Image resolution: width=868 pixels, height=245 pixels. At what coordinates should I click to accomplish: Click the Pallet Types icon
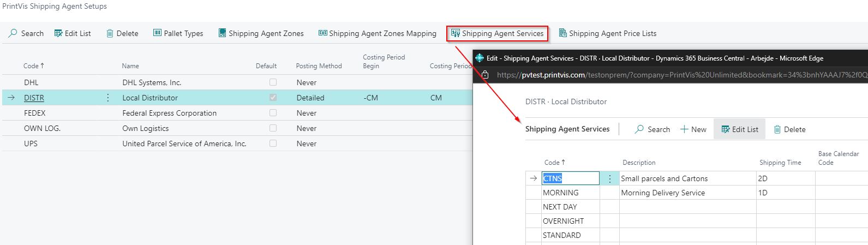(157, 33)
